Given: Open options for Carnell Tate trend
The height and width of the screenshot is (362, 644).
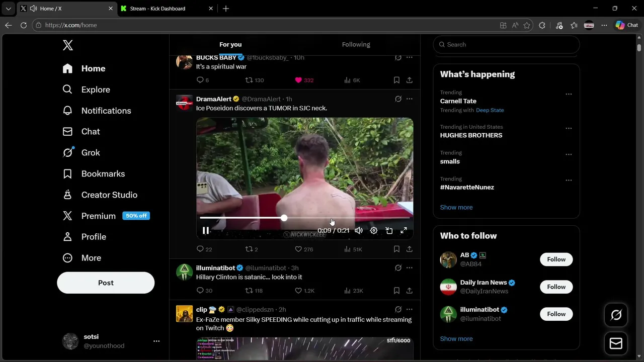Looking at the screenshot, I should 569,94.
